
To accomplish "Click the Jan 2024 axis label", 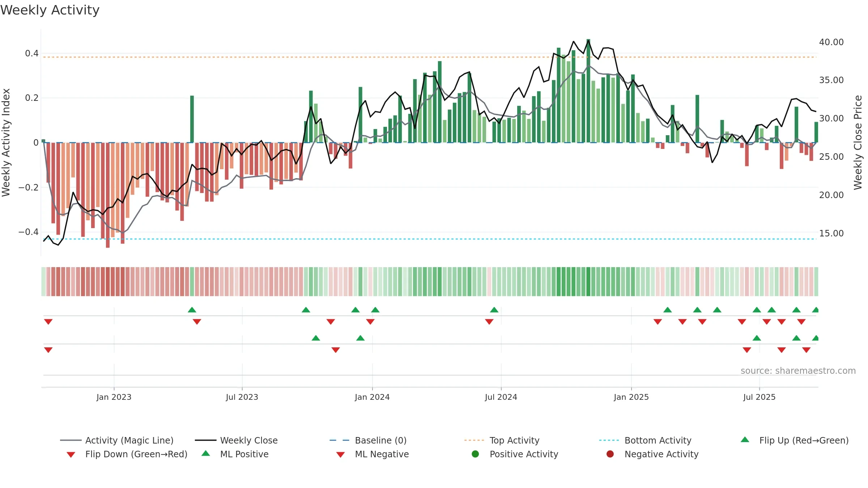I will (372, 397).
